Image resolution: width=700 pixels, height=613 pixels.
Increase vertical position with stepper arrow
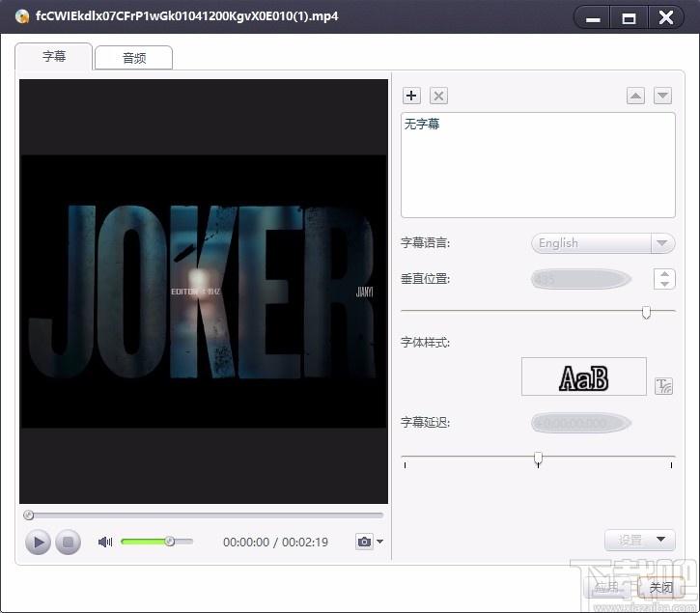point(663,273)
